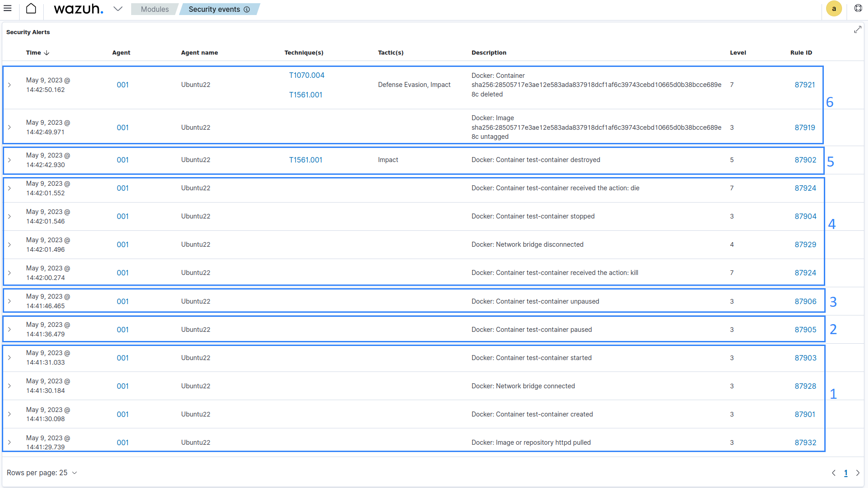This screenshot has height=488, width=868.
Task: Open rule ID 87903
Action: [805, 358]
